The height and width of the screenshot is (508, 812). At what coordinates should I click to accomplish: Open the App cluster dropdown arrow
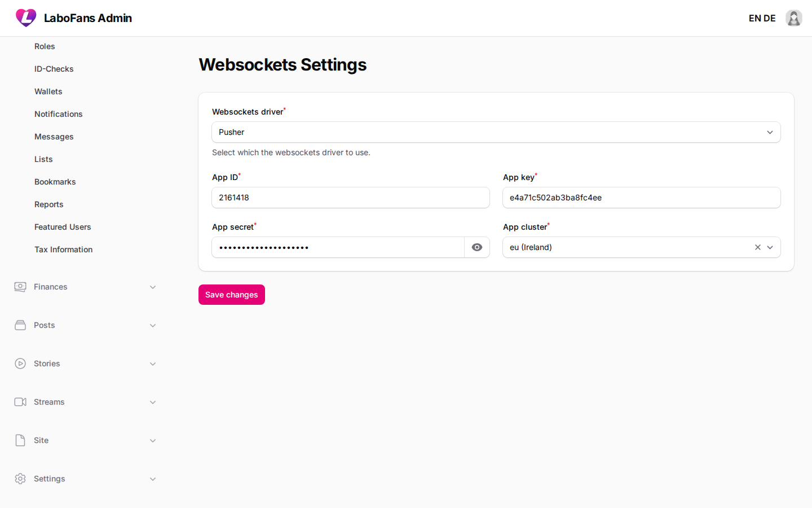[x=770, y=247]
